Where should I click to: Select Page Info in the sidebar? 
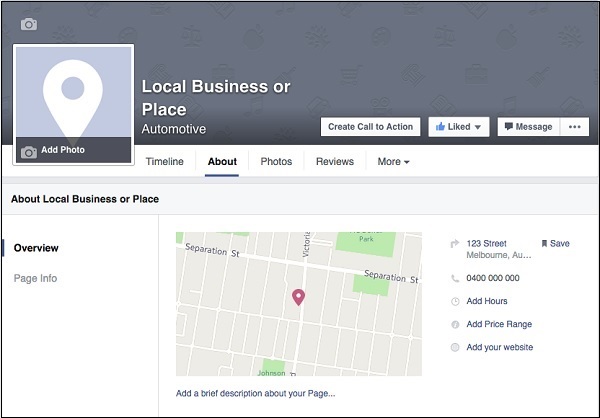(x=35, y=278)
